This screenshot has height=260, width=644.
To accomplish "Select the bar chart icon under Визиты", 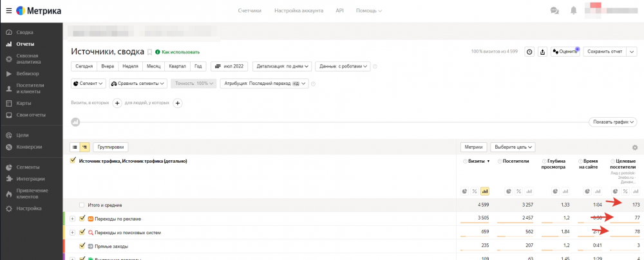I will pos(485,191).
